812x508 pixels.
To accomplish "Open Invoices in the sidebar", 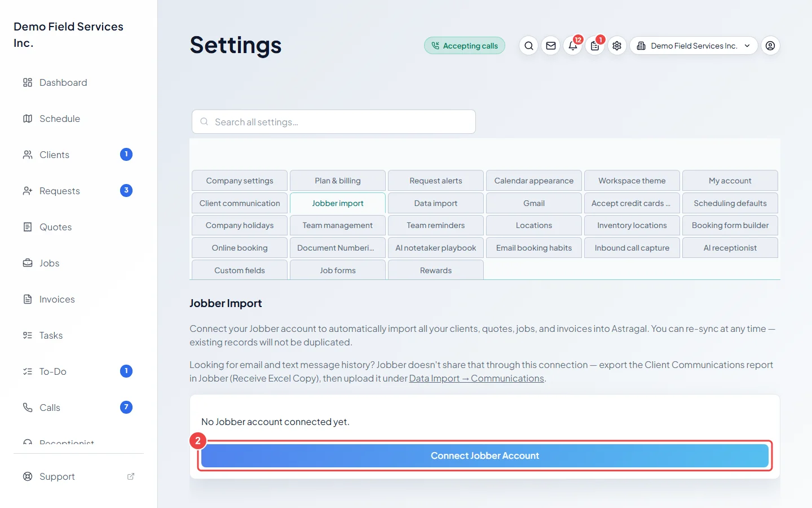I will click(x=79, y=299).
